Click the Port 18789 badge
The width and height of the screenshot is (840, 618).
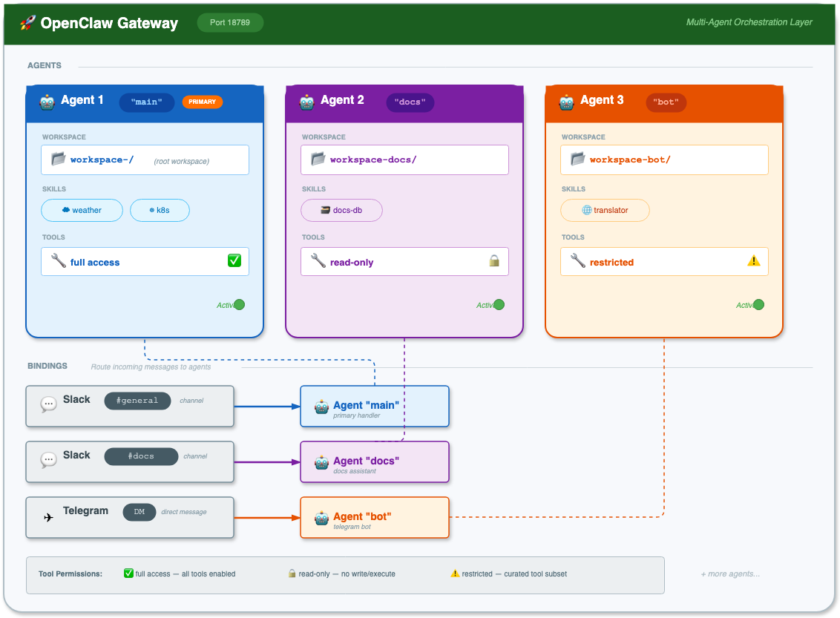[230, 22]
